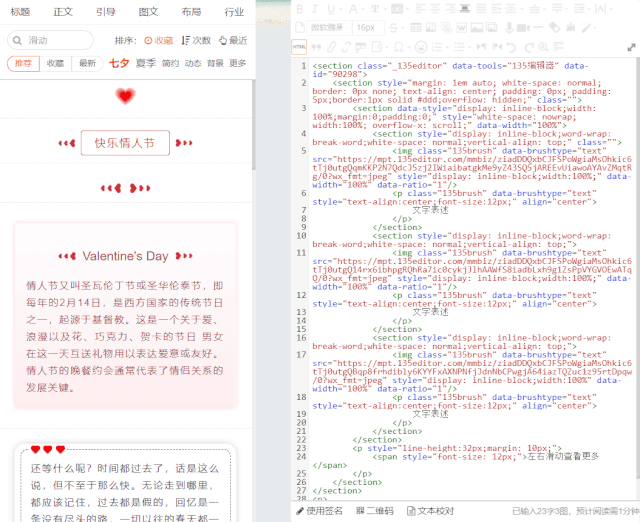Click the Word import icon
Viewport: 640px width, 522px height.
(462, 27)
